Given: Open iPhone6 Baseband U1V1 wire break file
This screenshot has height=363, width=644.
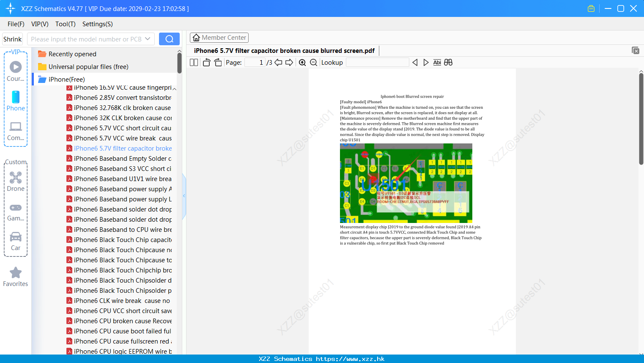Looking at the screenshot, I should point(119,179).
